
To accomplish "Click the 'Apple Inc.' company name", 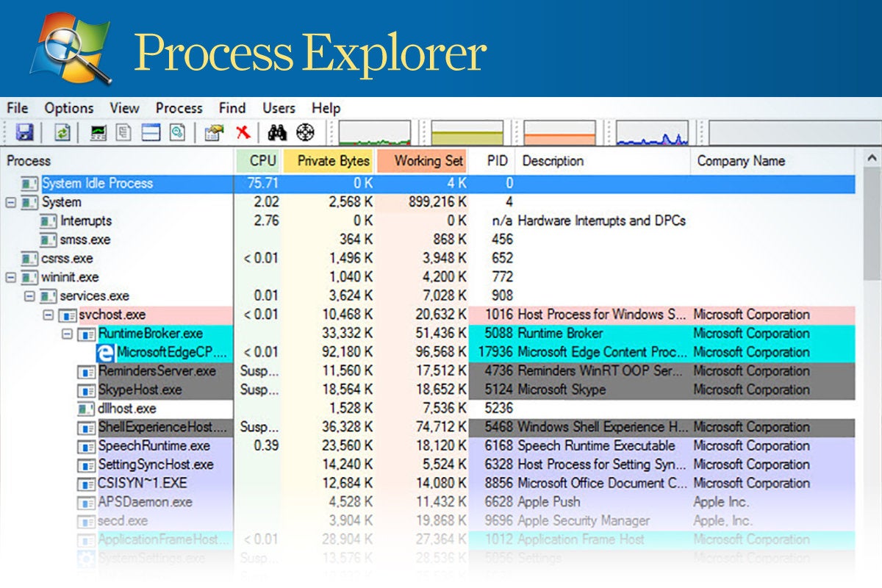I will click(x=722, y=502).
